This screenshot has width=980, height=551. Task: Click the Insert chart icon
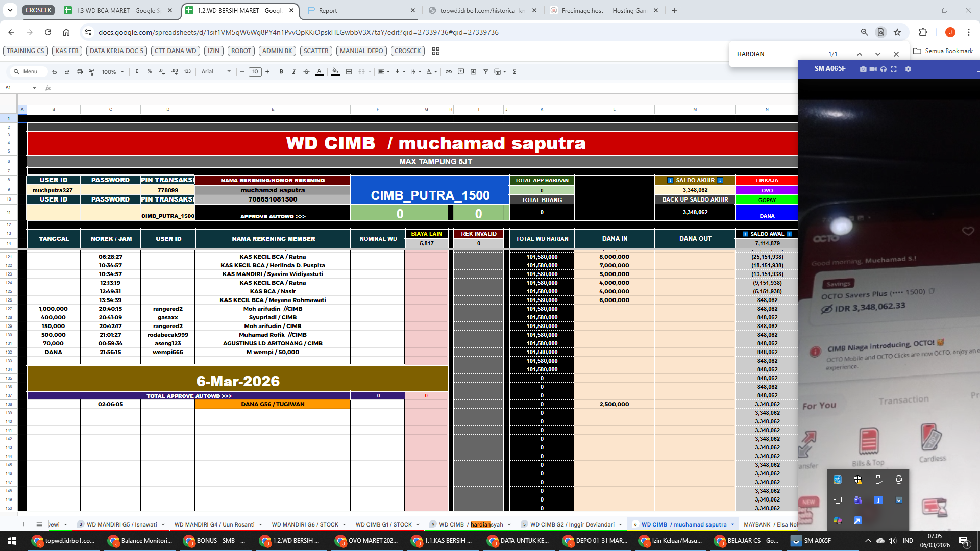[473, 72]
